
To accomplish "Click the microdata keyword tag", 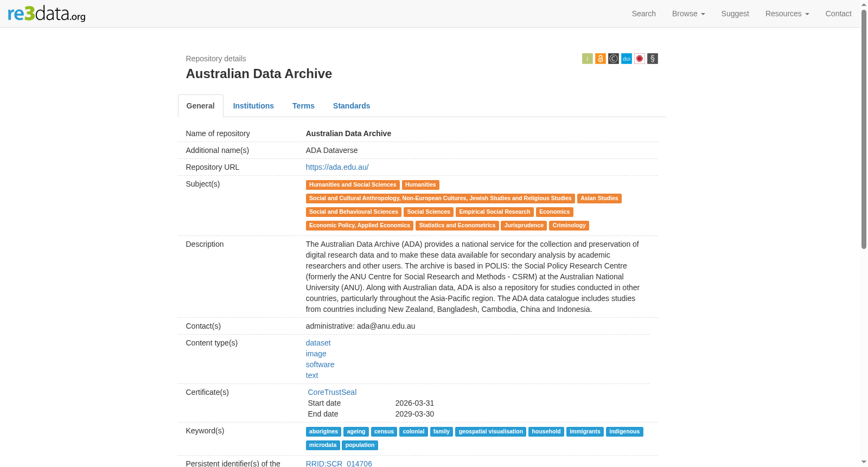I will [323, 445].
